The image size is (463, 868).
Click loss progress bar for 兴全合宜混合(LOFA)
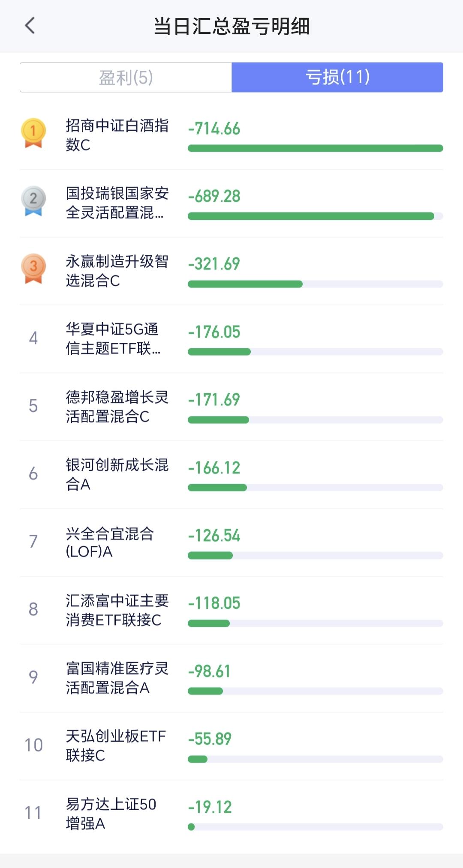coord(315,556)
